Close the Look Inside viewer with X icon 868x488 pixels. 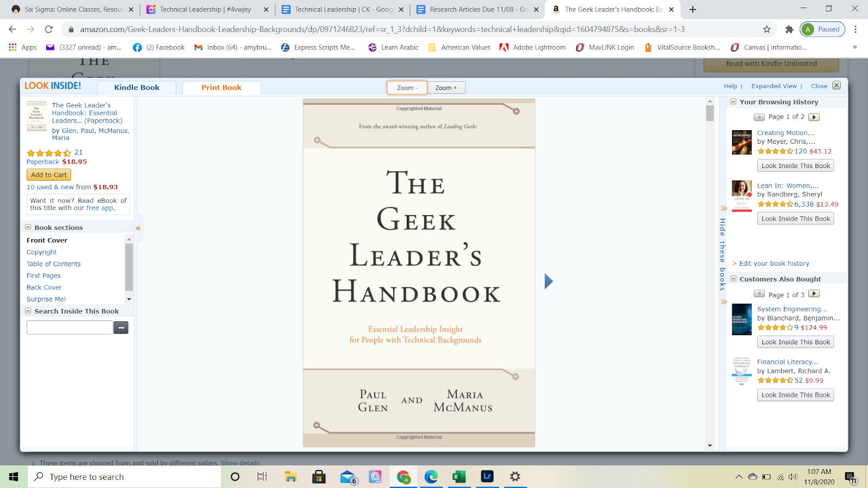(x=837, y=86)
